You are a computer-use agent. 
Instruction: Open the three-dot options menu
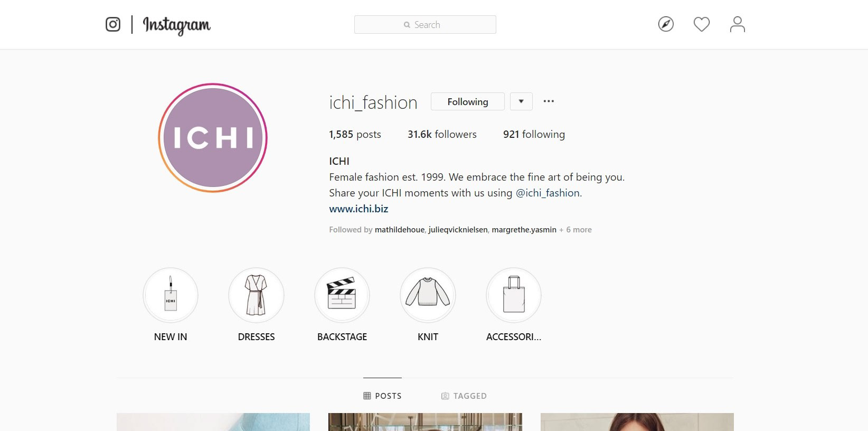549,101
